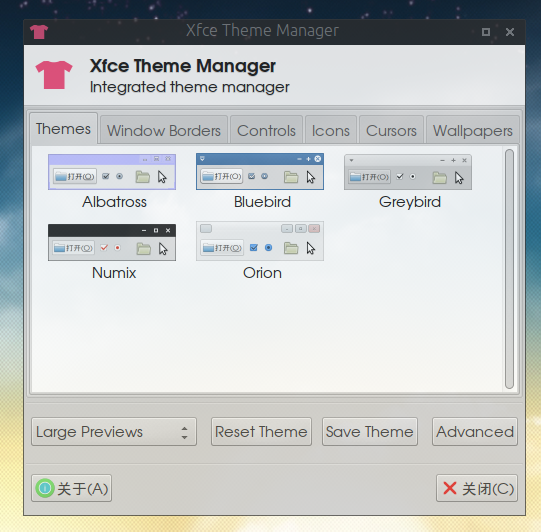Go to the Controls tab
The width and height of the screenshot is (541, 532).
(x=266, y=130)
